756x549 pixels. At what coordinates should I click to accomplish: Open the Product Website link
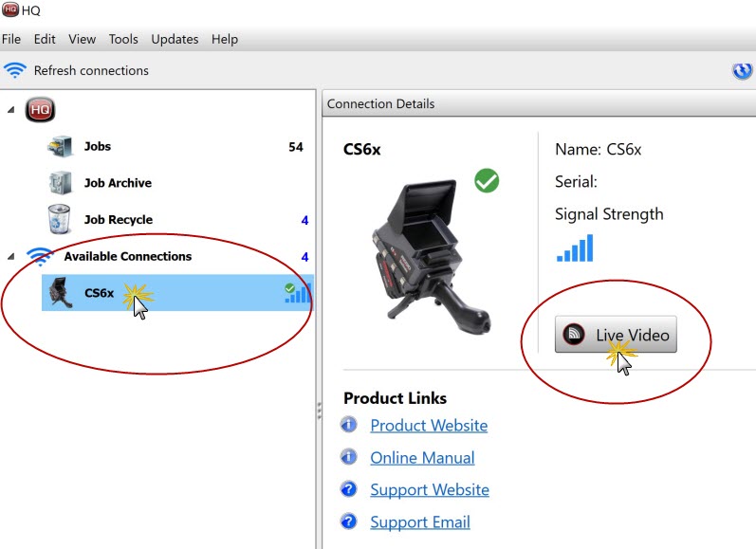429,425
